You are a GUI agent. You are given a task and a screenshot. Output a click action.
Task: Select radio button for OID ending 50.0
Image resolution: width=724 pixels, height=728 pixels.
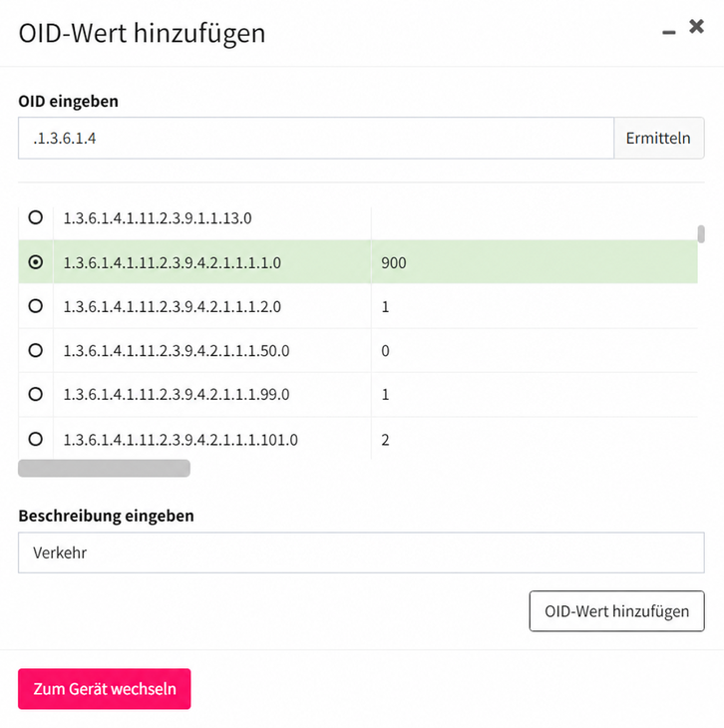coord(36,350)
